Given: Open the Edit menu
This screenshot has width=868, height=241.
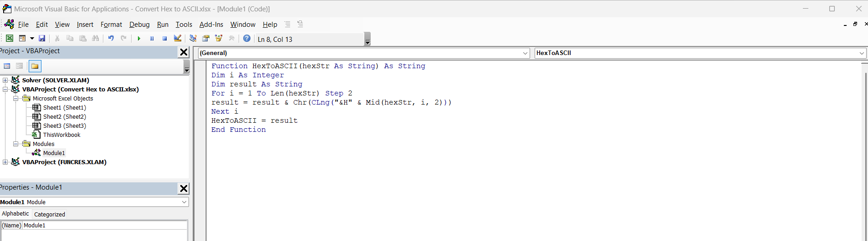Looking at the screenshot, I should pos(42,25).
